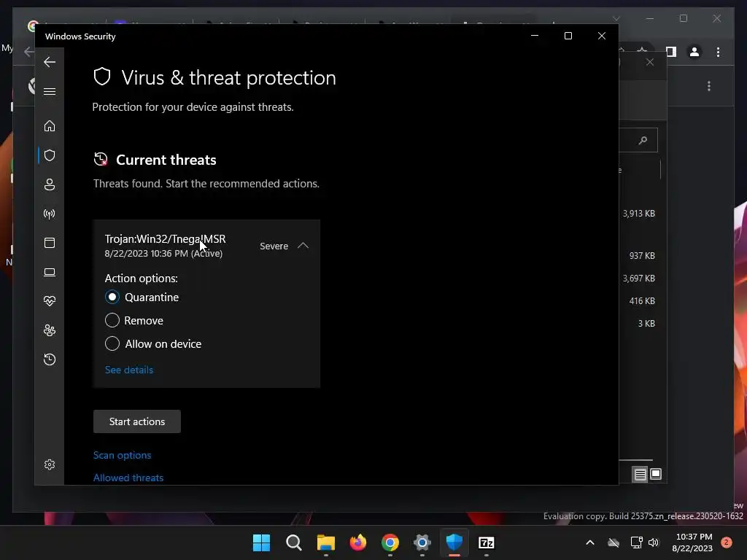The width and height of the screenshot is (747, 560).
Task: Click the Severe severity label
Action: point(274,246)
